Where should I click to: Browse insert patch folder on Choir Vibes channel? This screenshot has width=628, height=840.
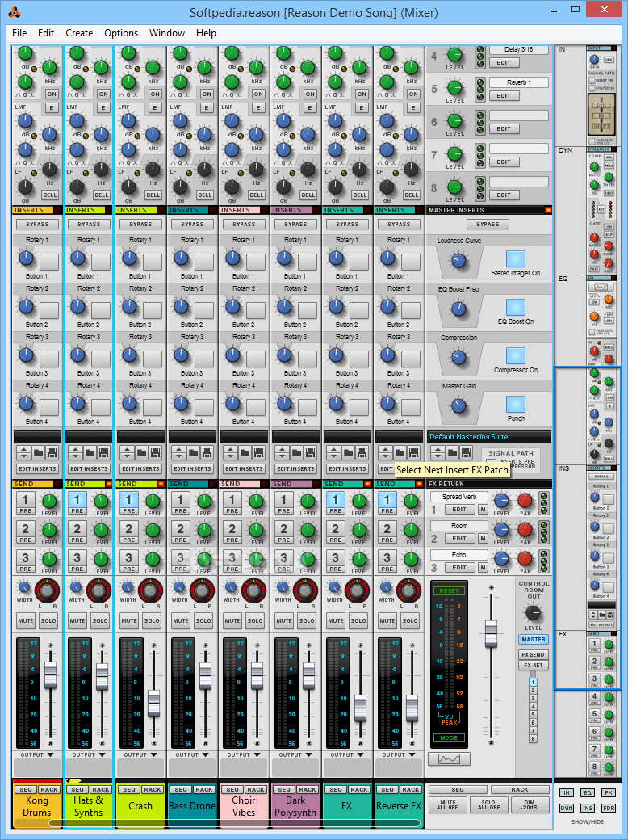coord(245,452)
